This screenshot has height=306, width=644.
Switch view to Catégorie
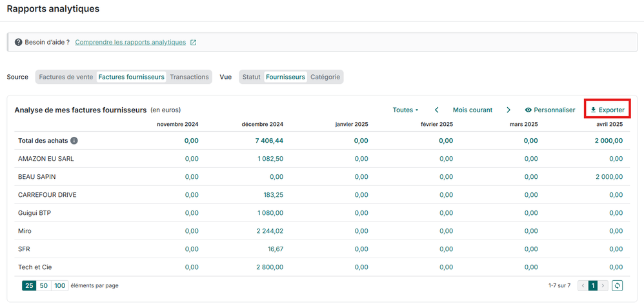[x=325, y=77]
